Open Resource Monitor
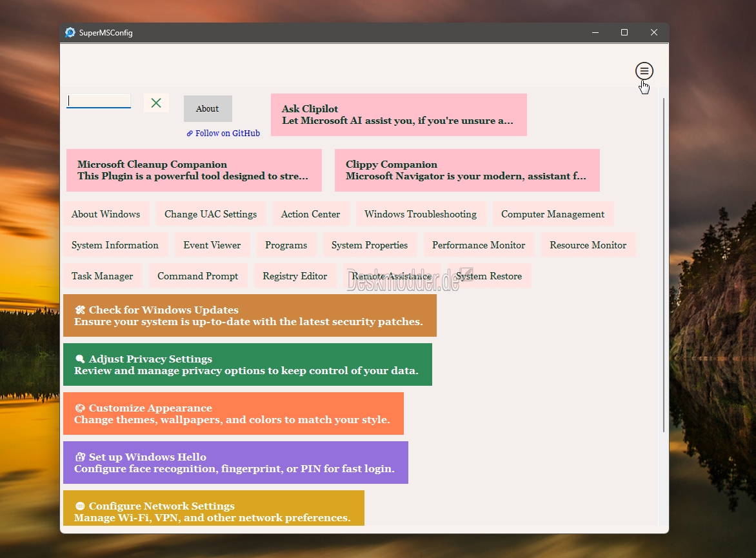The image size is (756, 558). pyautogui.click(x=588, y=245)
